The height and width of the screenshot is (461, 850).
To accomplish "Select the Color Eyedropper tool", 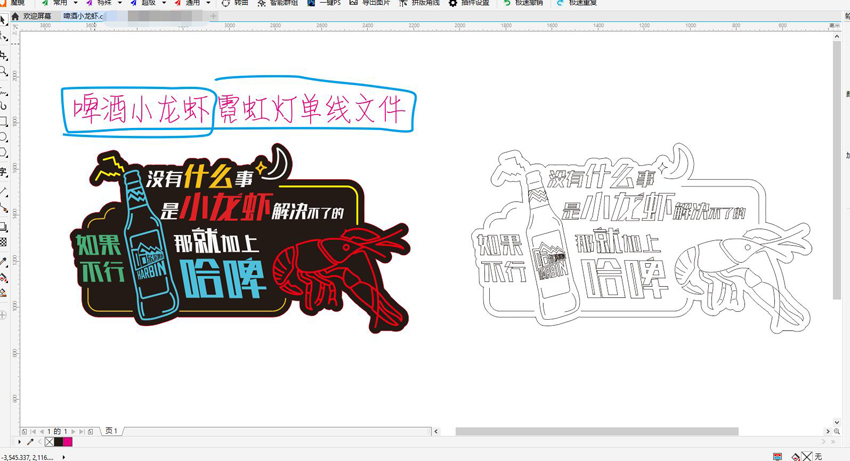I will 3,261.
